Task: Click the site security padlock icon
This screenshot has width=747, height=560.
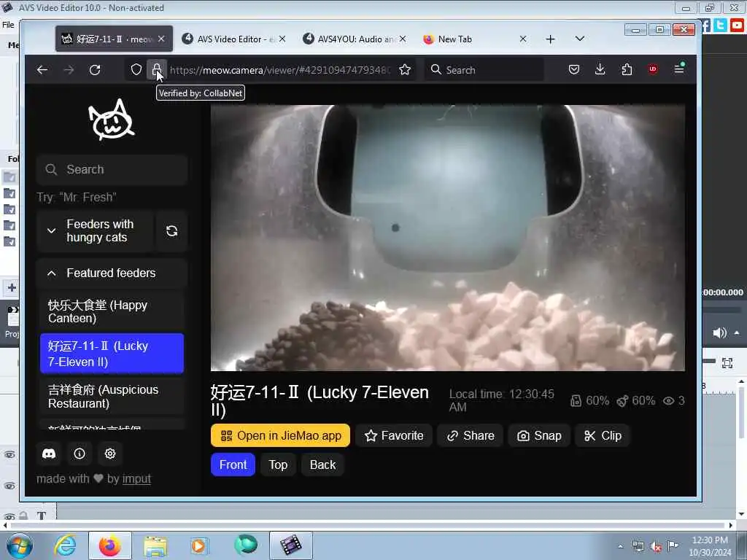Action: [x=157, y=69]
